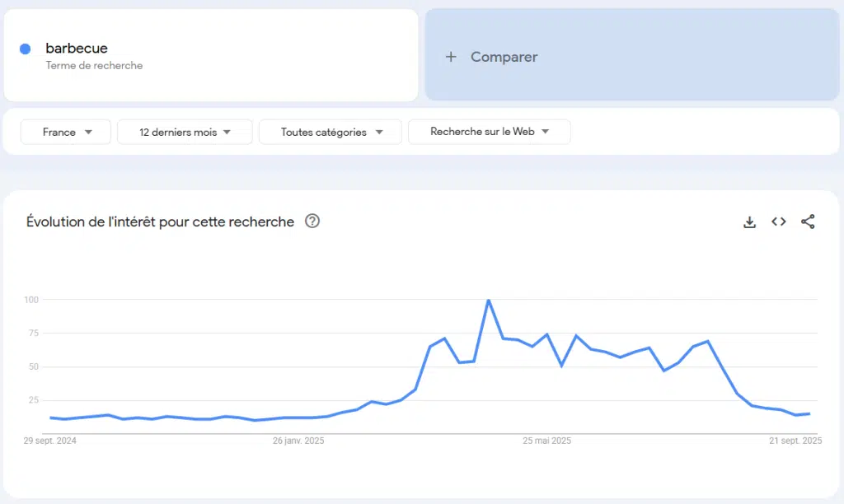Open help tooltip beside chart title
Image resolution: width=844 pixels, height=504 pixels.
[312, 221]
